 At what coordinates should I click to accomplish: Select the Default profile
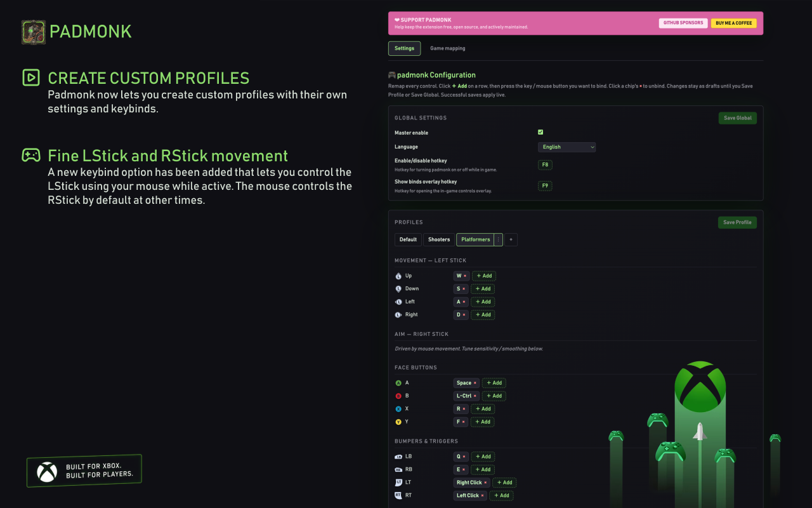click(409, 239)
